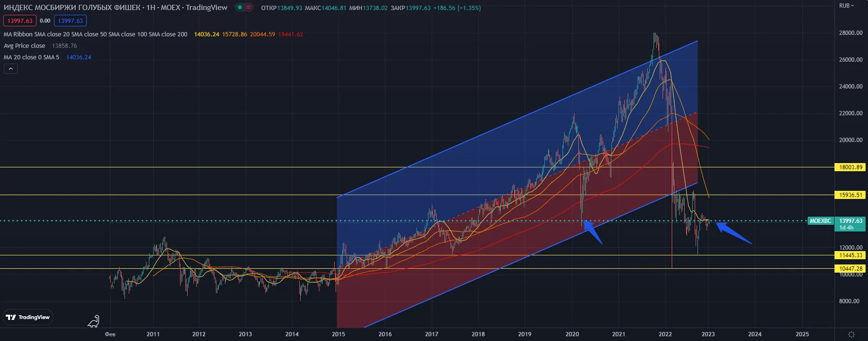868x341 pixels.
Task: Open chart settings via the bottom-right gear icon
Action: pos(851,334)
